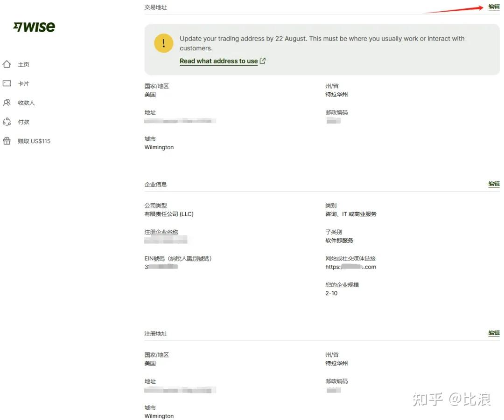Click the people icon beside 收款人
The height and width of the screenshot is (420, 504).
tap(7, 103)
